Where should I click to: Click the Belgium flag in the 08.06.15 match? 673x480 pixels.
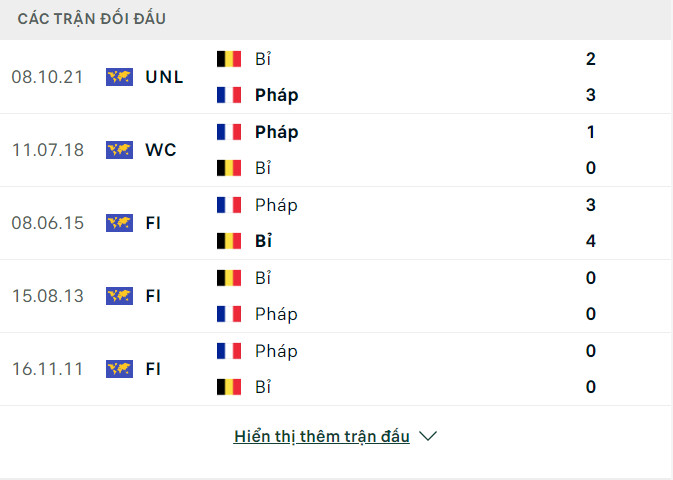click(229, 241)
